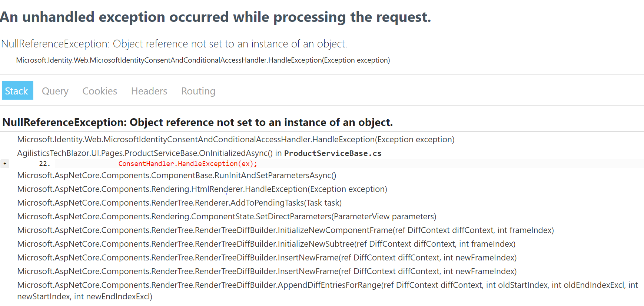Select the AddToPendingTasks stack frame
Viewport: 644px width, 306px height.
pos(179,203)
